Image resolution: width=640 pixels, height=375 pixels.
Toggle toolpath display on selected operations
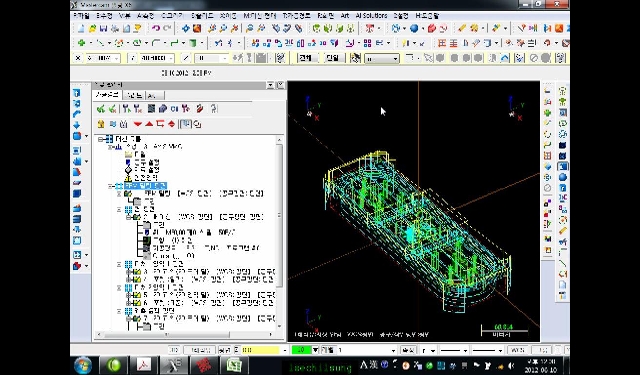pos(113,124)
